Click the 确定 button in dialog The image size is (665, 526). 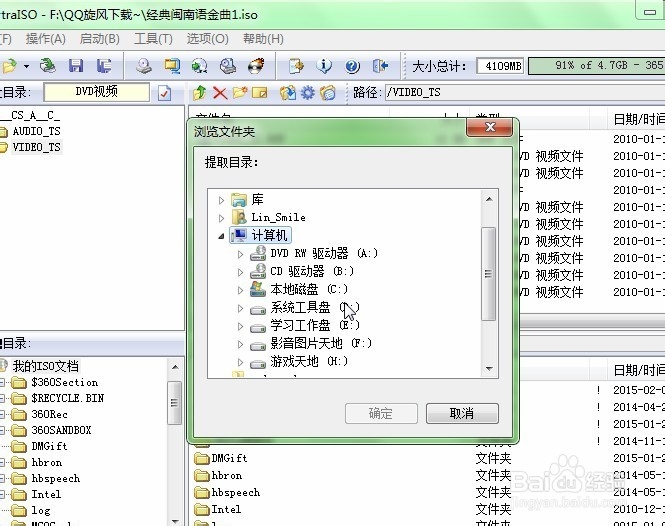[x=381, y=413]
